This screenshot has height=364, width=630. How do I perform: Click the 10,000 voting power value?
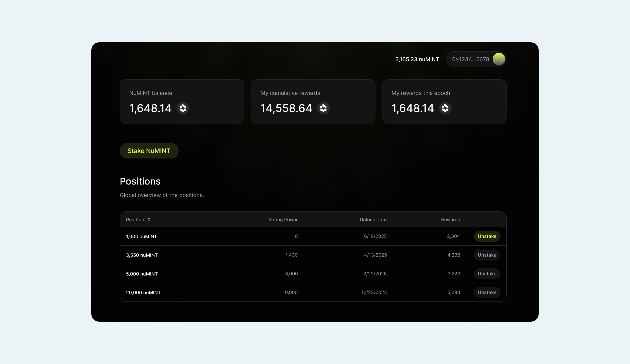point(290,292)
